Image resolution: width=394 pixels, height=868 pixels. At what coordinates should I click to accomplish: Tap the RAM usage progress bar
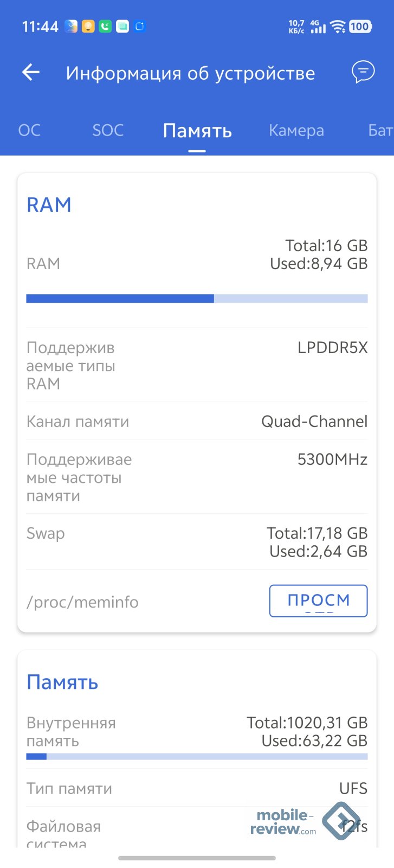pyautogui.click(x=197, y=298)
